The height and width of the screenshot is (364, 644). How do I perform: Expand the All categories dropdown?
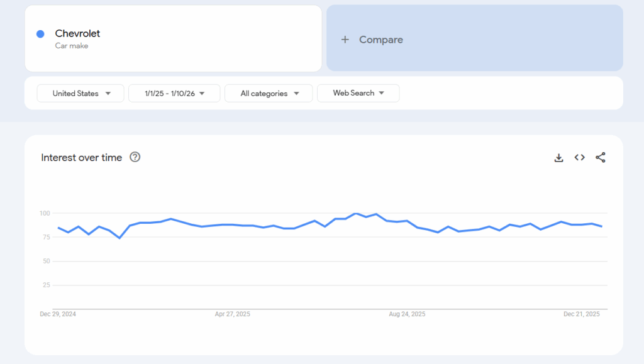tap(269, 93)
